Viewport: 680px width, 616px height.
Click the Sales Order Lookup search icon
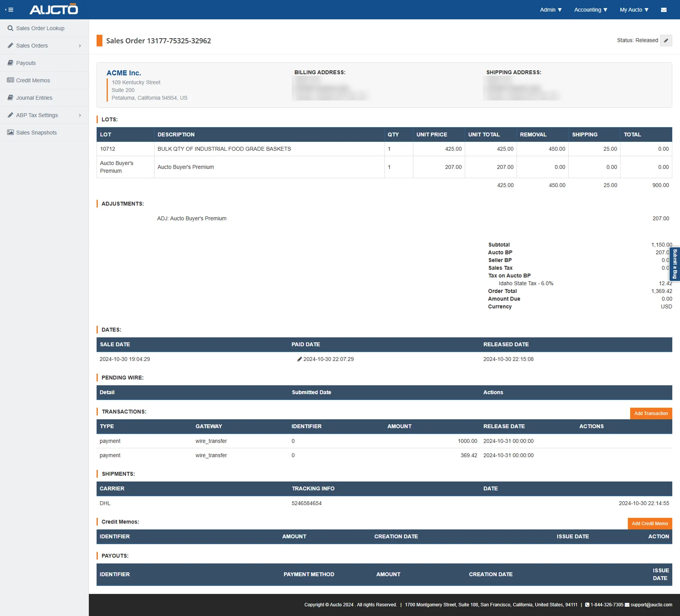[x=10, y=28]
